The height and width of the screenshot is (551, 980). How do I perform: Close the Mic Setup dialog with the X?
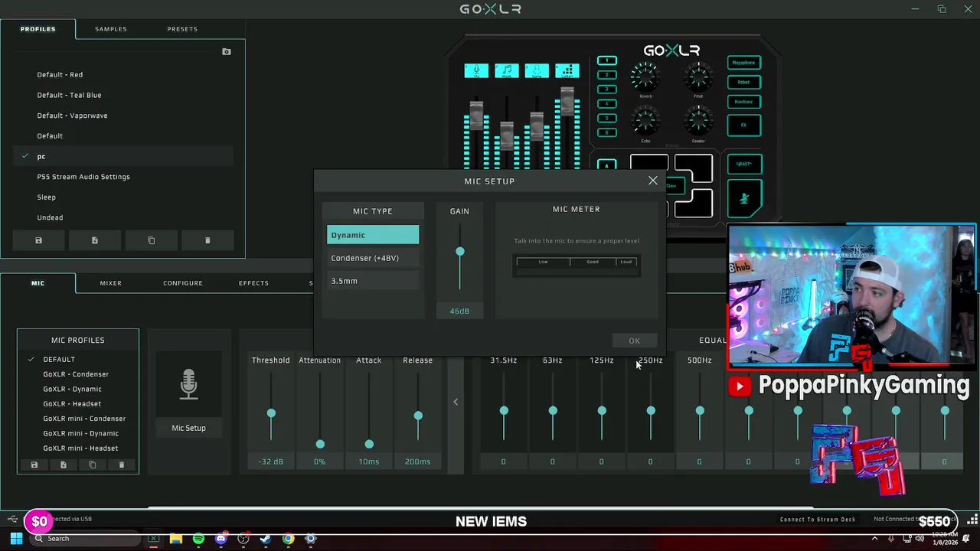coord(653,181)
